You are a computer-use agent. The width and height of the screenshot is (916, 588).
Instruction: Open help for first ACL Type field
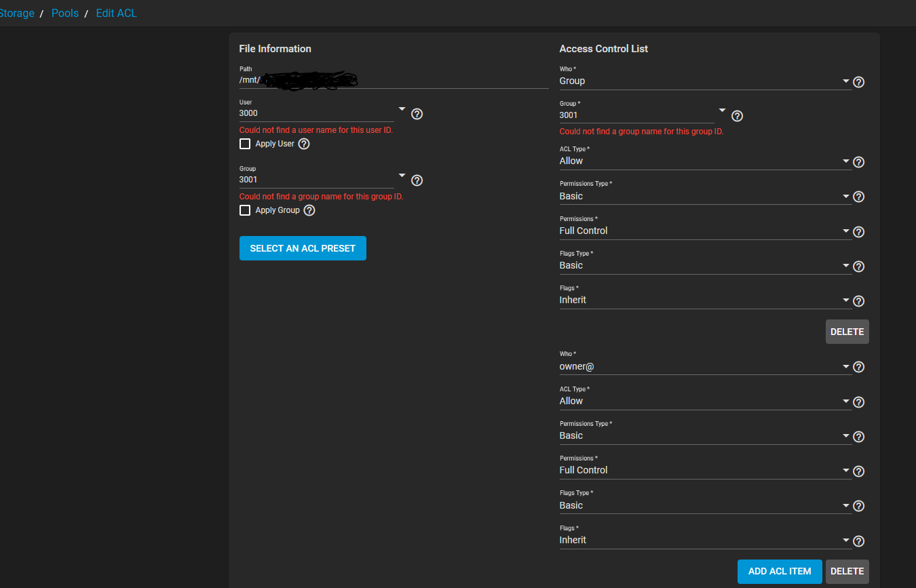click(x=858, y=162)
